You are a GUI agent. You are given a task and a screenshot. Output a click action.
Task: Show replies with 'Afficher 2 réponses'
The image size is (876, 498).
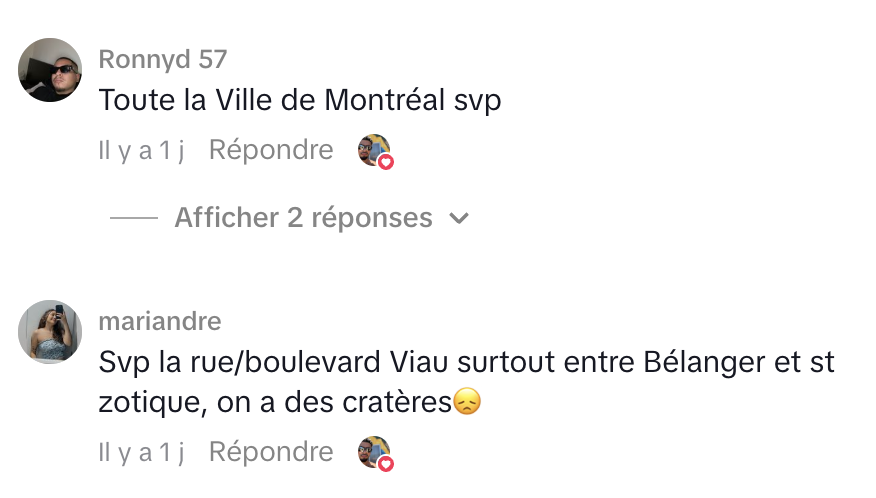point(303,218)
